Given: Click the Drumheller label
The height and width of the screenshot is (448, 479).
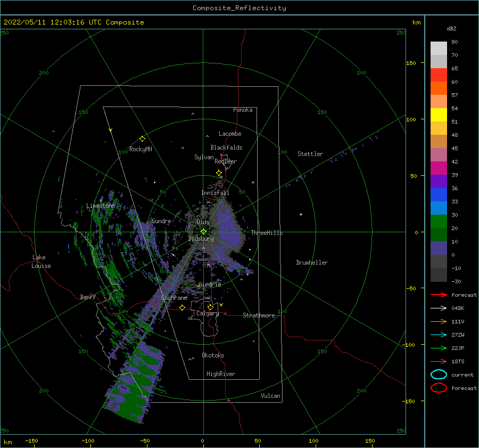Looking at the screenshot, I should pyautogui.click(x=312, y=263).
